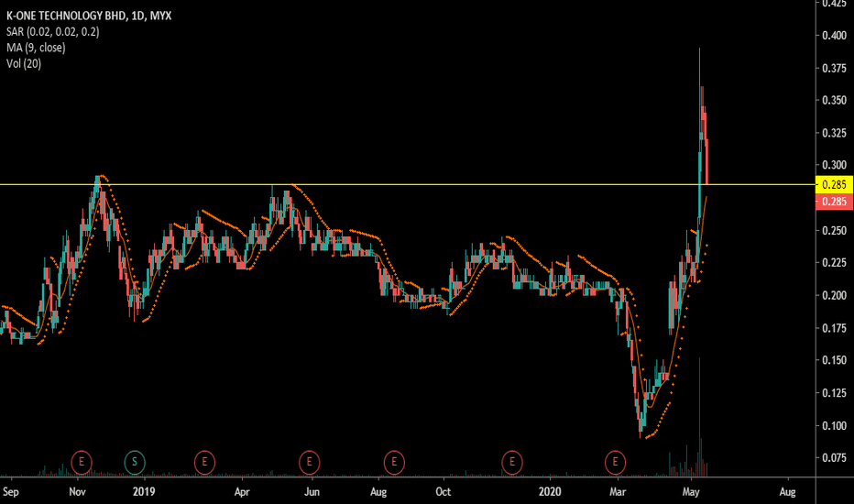The height and width of the screenshot is (504, 854).
Task: Click the 0.350 price axis label
Action: (835, 100)
